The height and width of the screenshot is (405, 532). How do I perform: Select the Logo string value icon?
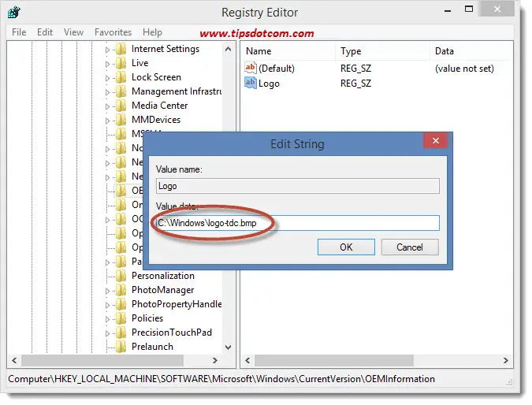tap(251, 84)
